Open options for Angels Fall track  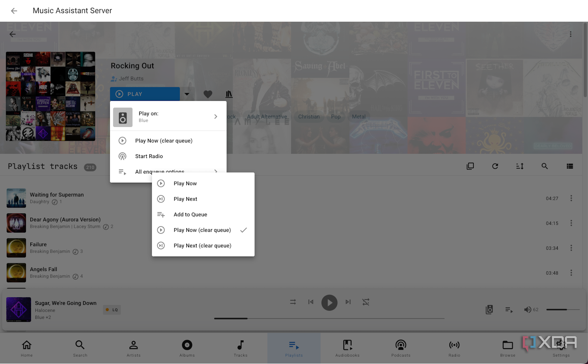[x=571, y=273]
